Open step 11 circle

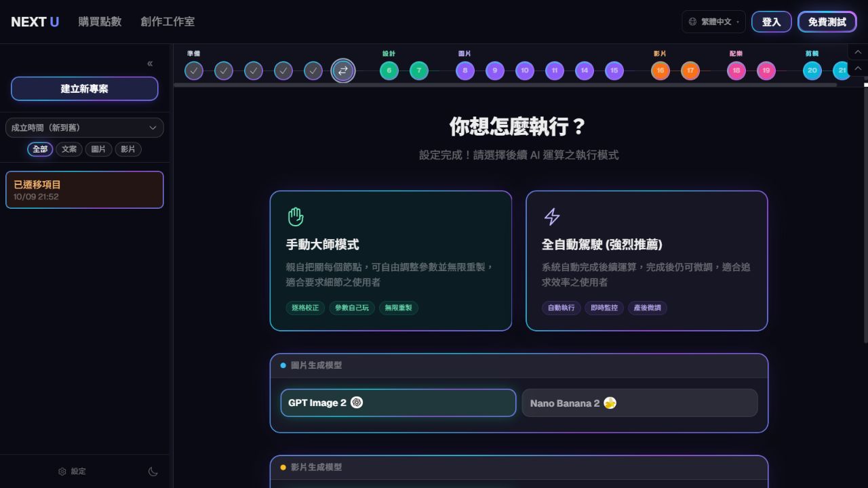tap(555, 70)
